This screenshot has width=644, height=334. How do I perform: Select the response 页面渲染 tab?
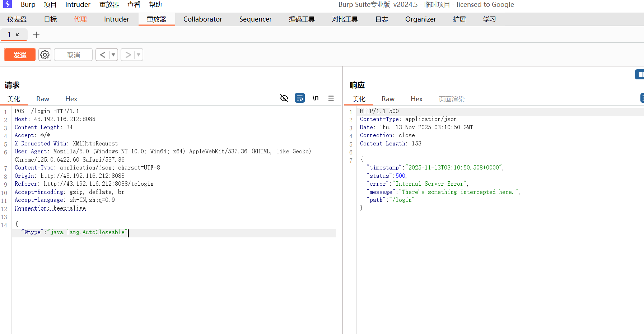click(x=452, y=99)
